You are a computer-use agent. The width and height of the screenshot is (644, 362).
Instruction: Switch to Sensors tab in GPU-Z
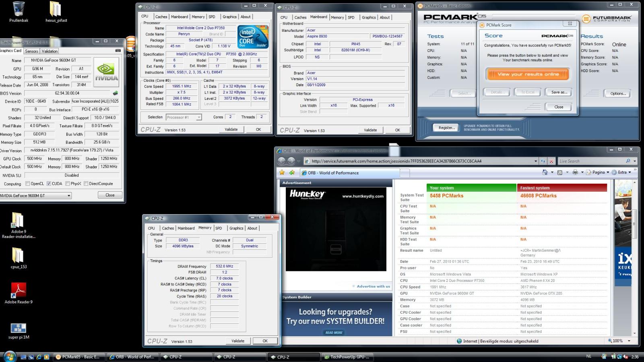(x=31, y=51)
